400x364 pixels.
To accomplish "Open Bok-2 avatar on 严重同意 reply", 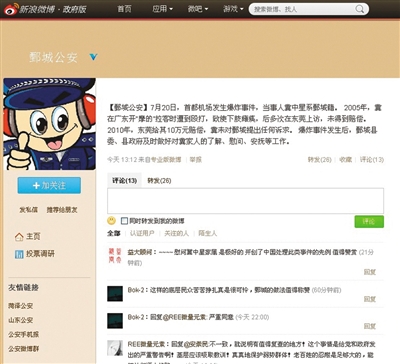I will (115, 321).
